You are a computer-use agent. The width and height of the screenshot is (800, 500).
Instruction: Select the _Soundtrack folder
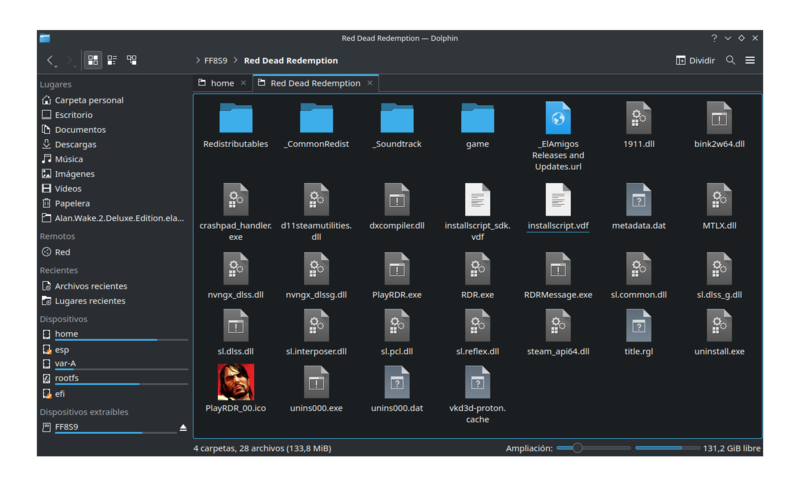click(397, 126)
